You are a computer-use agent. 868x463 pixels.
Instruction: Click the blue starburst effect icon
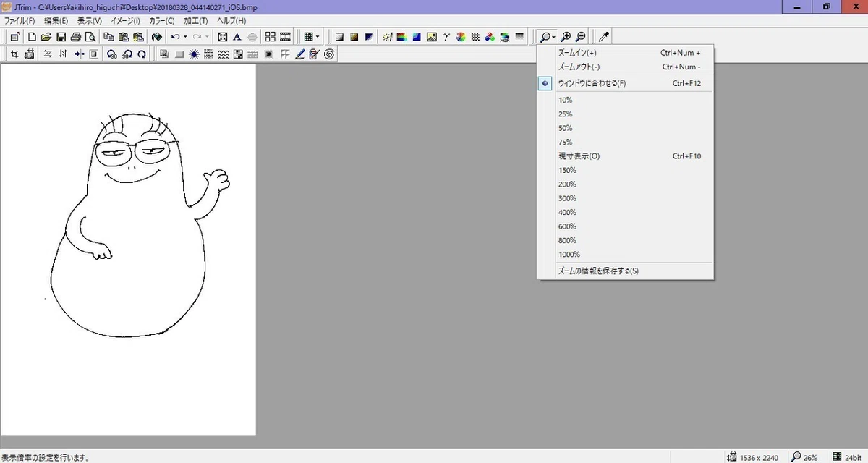click(194, 54)
